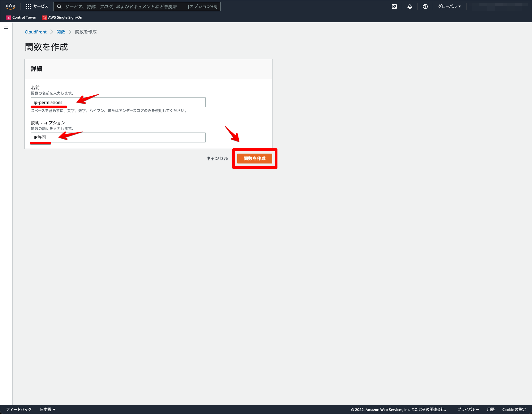
Task: Open the プライバシー footer link
Action: pyautogui.click(x=468, y=409)
